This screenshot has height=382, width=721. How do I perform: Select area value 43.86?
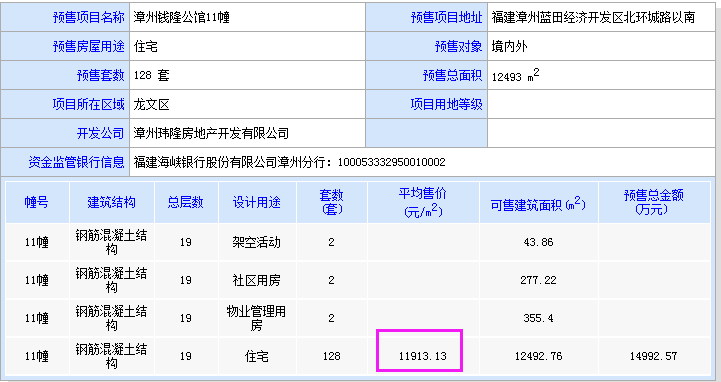tap(538, 242)
